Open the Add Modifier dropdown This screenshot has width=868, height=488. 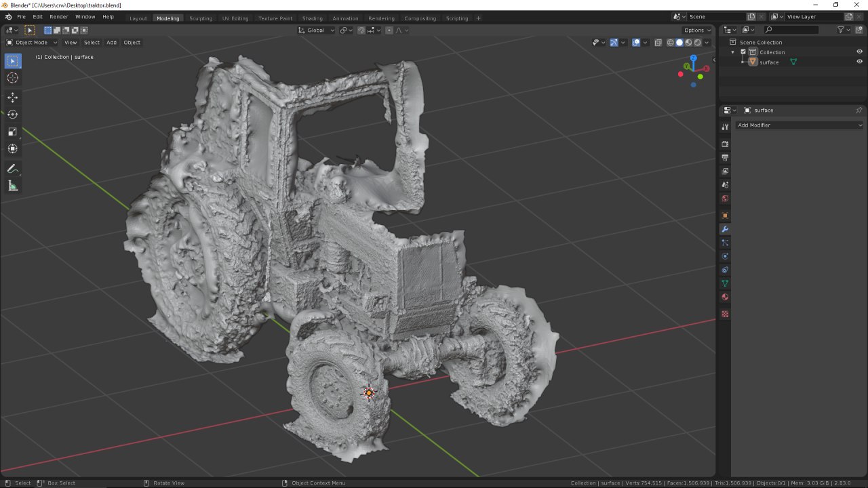(x=800, y=125)
